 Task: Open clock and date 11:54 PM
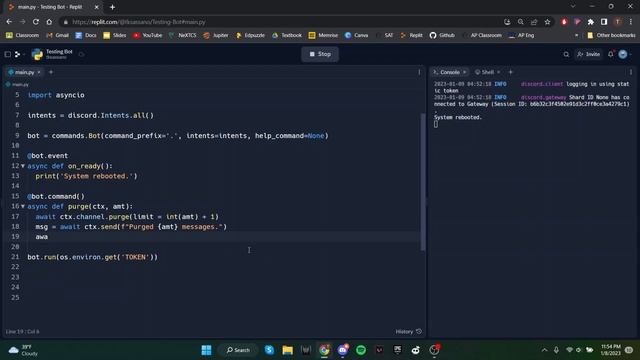pyautogui.click(x=611, y=350)
